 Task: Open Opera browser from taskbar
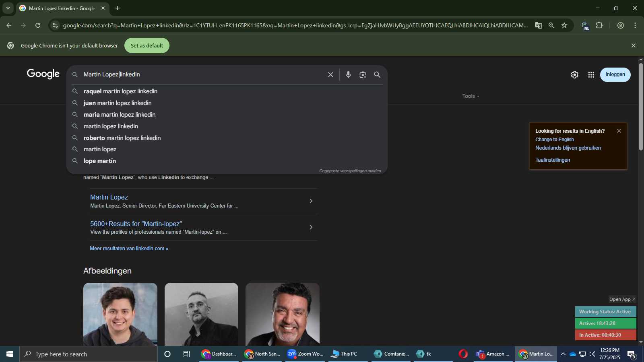click(x=463, y=354)
